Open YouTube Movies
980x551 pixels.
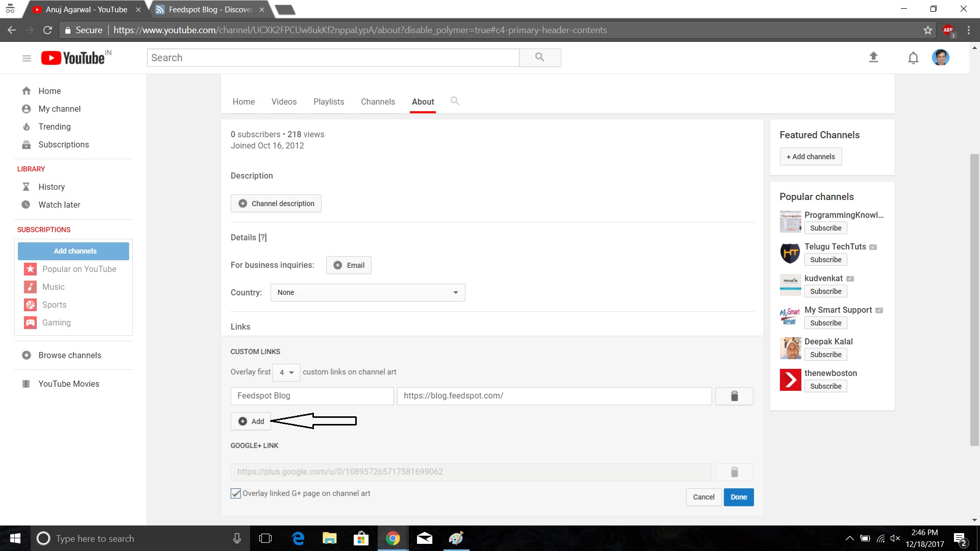[61, 384]
